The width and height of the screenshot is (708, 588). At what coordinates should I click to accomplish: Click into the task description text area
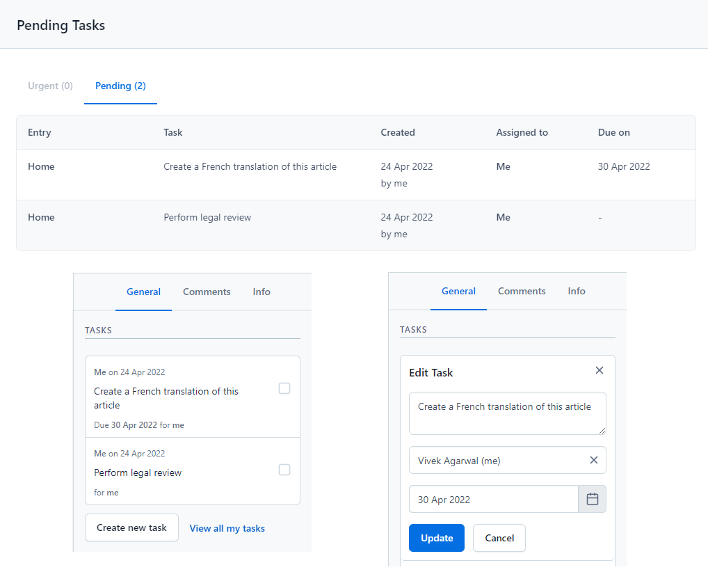pos(507,413)
